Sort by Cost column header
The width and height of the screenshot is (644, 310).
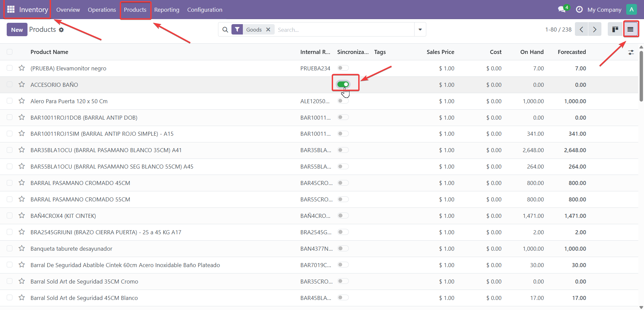pyautogui.click(x=495, y=52)
